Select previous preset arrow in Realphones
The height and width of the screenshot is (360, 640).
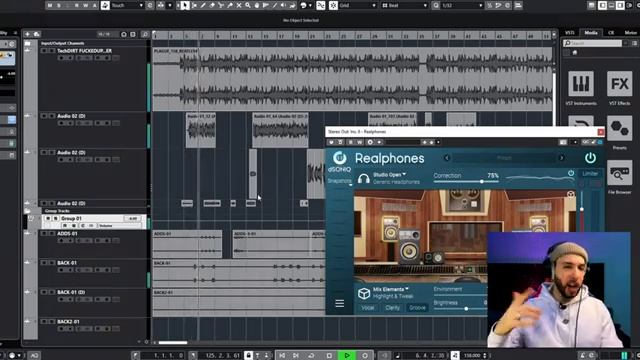click(447, 158)
